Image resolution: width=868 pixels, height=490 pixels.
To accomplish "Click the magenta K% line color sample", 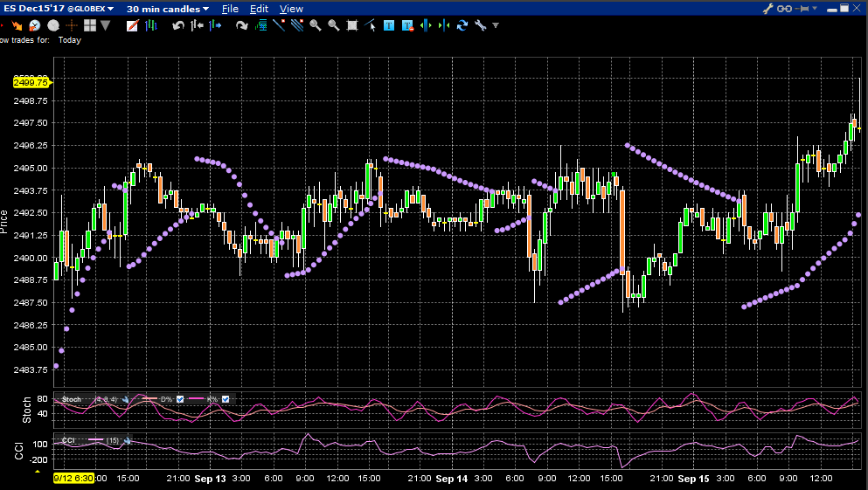I will [196, 398].
